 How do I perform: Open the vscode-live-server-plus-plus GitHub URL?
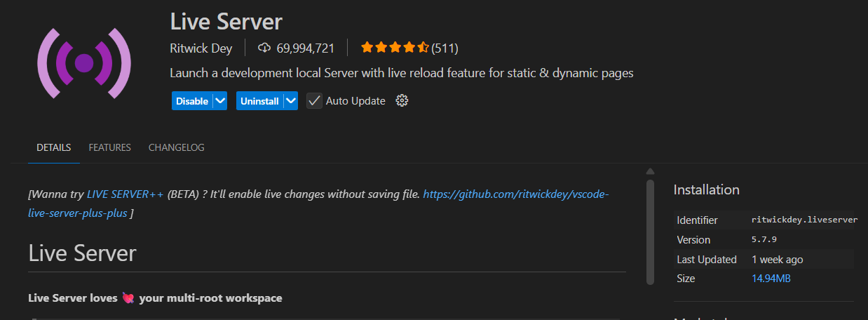point(515,194)
